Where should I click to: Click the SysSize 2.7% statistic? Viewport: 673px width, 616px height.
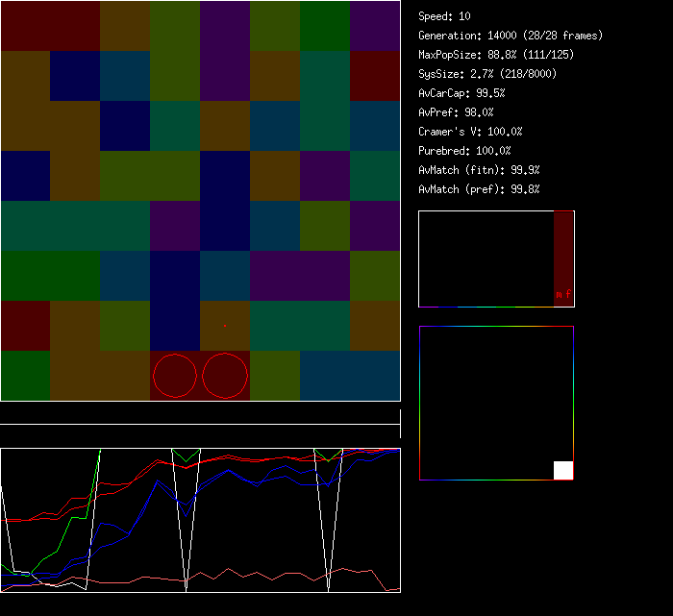(487, 74)
